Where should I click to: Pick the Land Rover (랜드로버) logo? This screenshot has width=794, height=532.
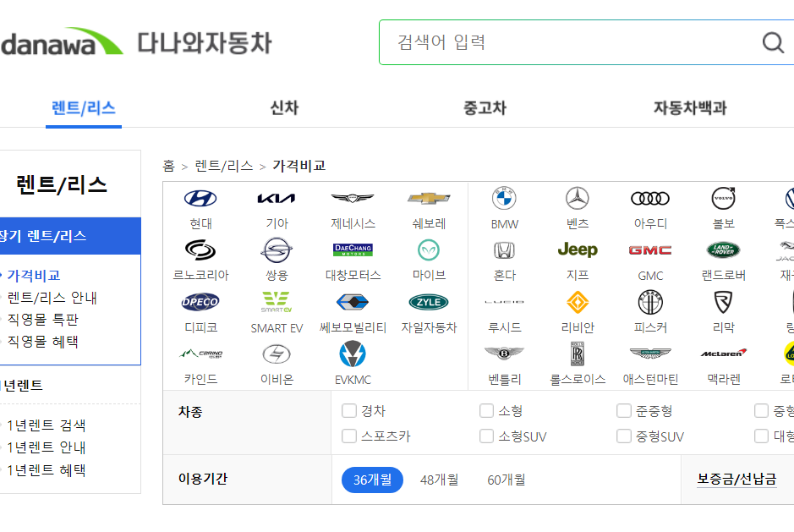click(x=723, y=250)
